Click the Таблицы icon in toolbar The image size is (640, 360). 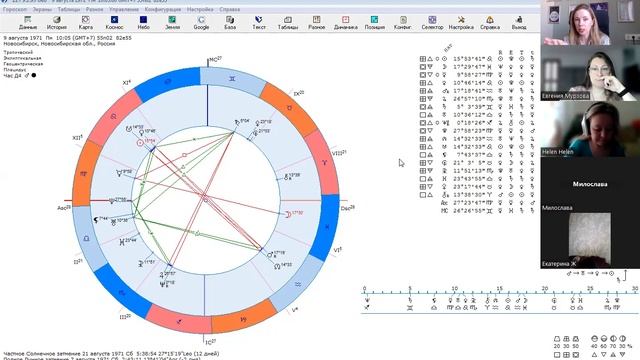click(288, 23)
